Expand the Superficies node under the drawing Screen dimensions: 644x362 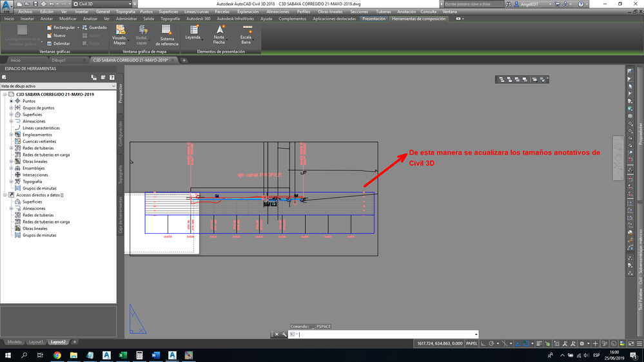[x=12, y=115]
